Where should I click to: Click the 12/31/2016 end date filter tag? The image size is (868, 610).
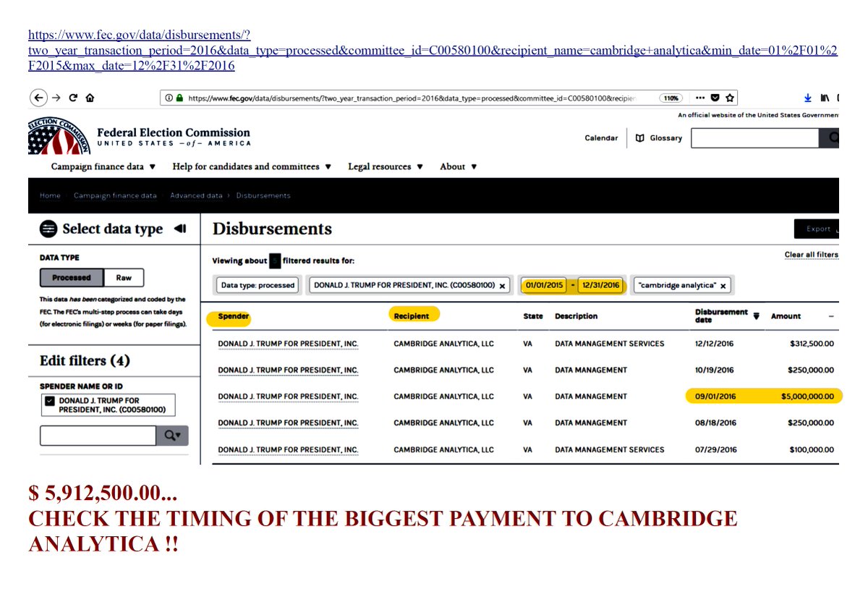click(x=600, y=285)
